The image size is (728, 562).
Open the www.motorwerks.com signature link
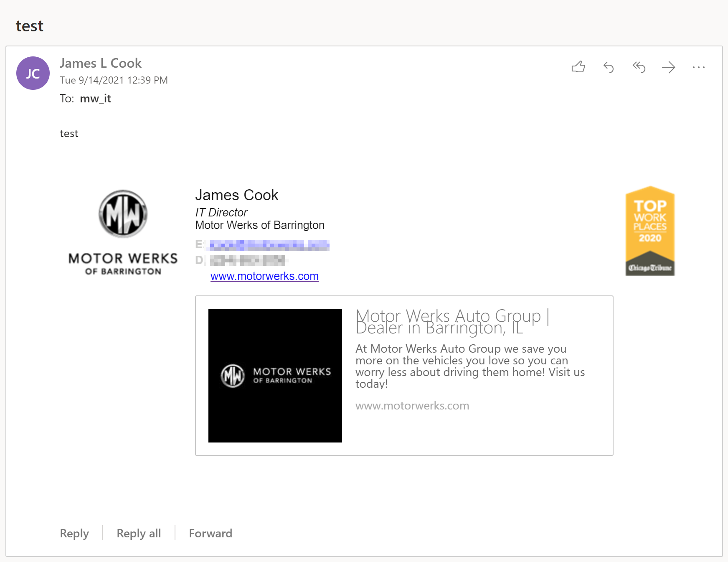point(264,276)
